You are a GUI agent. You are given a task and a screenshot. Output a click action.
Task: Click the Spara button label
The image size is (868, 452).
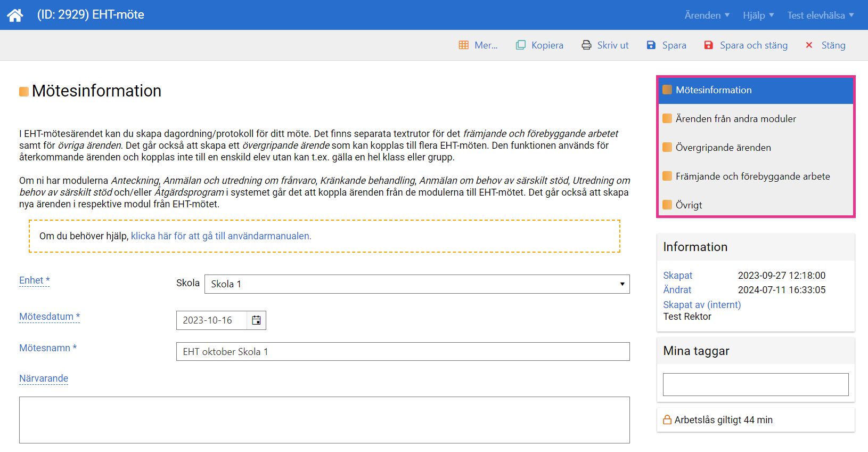click(x=674, y=45)
